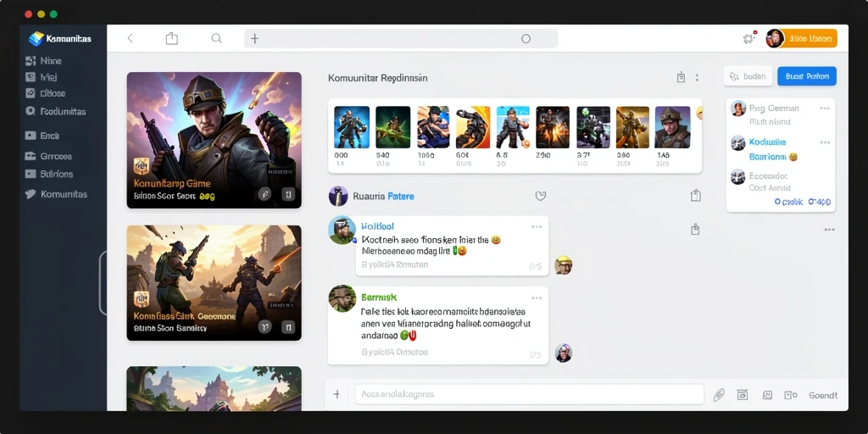Expand options menu next to Prig Oeeman

pos(825,108)
